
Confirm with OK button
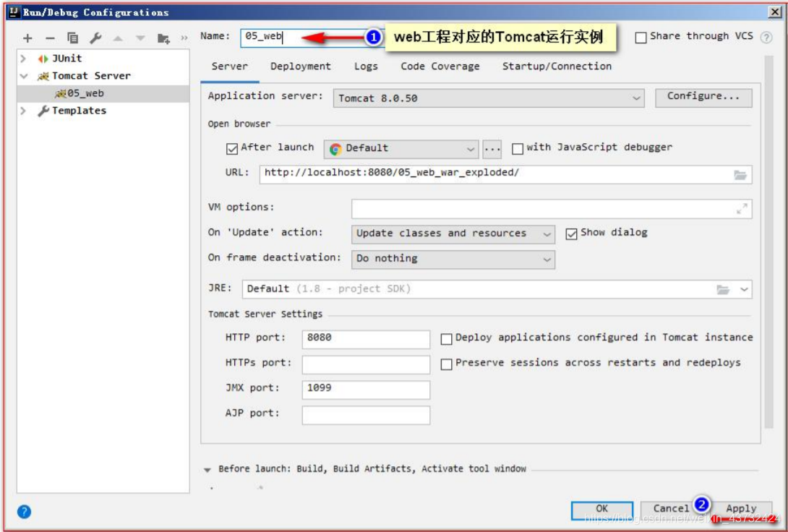point(601,510)
